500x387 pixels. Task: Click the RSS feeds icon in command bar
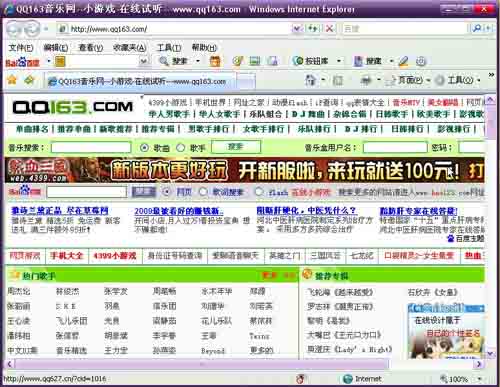[x=338, y=80]
